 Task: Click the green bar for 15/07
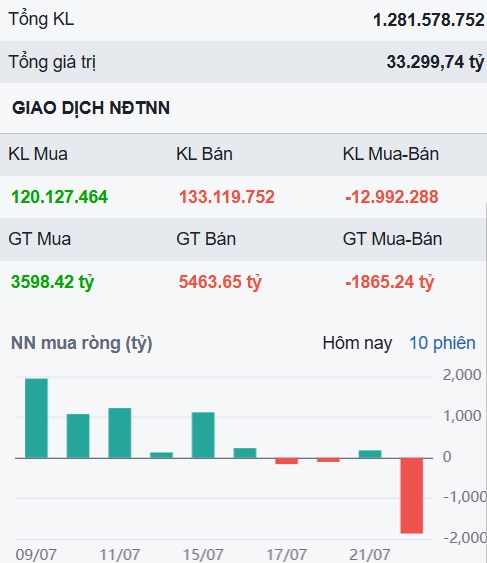pos(203,435)
